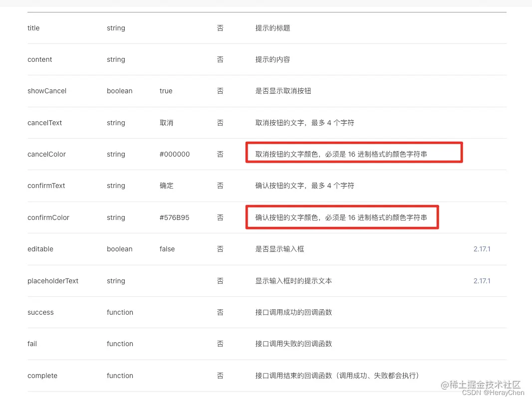Click the description '接口调用失败的回调函数'
The image size is (532, 401).
coord(293,344)
